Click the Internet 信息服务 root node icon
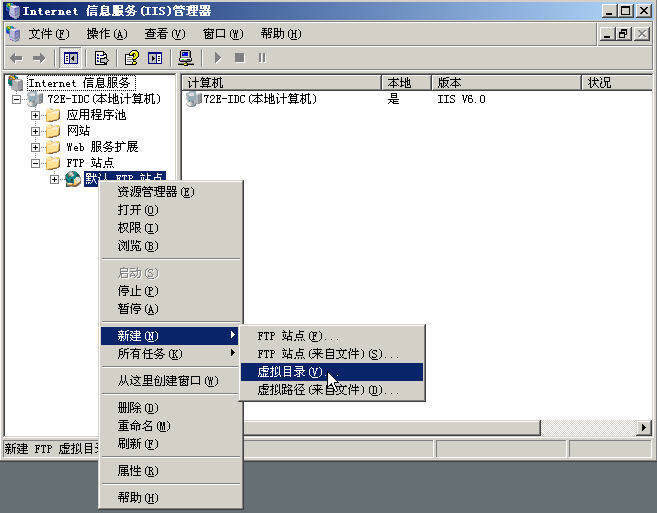The height and width of the screenshot is (513, 657). (x=15, y=83)
